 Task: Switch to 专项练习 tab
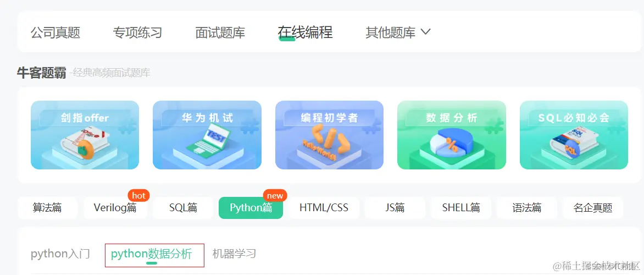(x=137, y=32)
